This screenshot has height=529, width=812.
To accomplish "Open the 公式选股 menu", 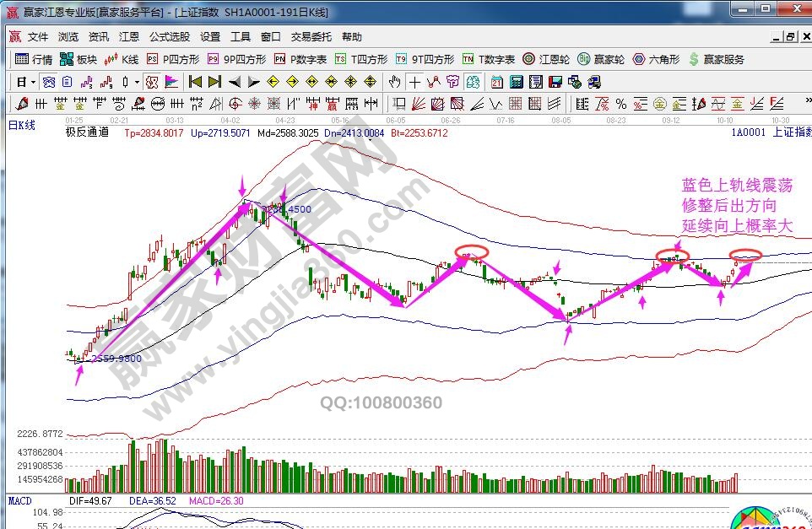I will [170, 37].
